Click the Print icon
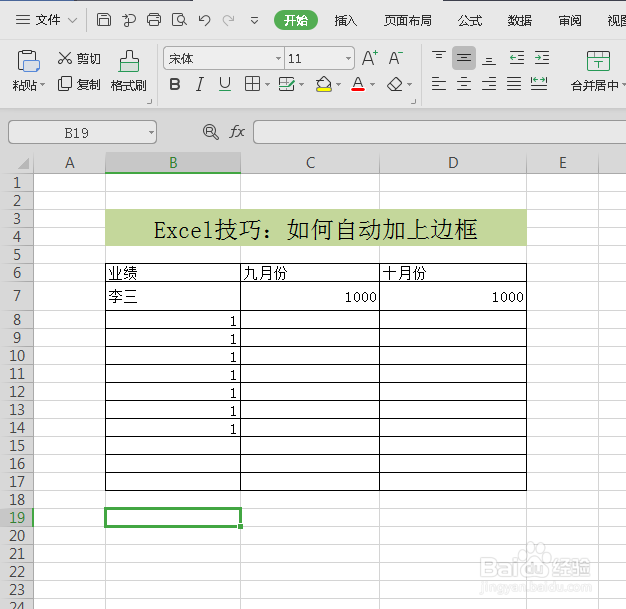The height and width of the screenshot is (609, 626). coord(154,20)
